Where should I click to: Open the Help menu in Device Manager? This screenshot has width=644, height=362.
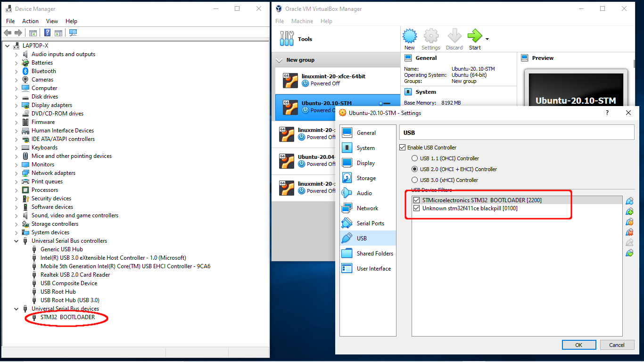click(71, 21)
